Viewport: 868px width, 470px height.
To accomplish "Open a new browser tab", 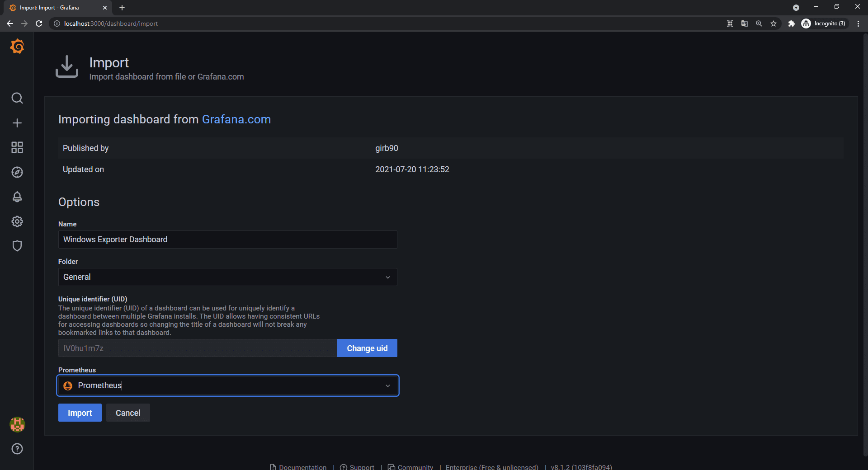I will (x=122, y=8).
